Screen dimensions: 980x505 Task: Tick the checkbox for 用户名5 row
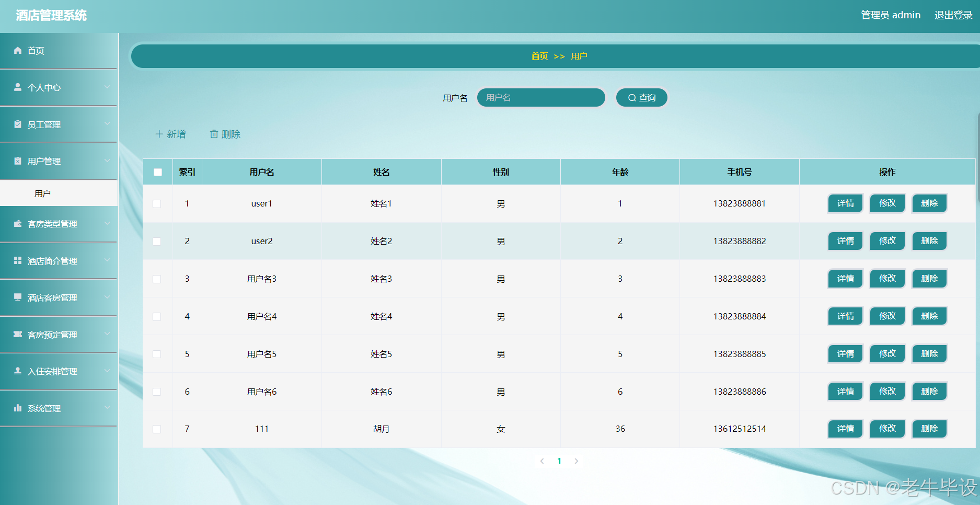point(157,354)
